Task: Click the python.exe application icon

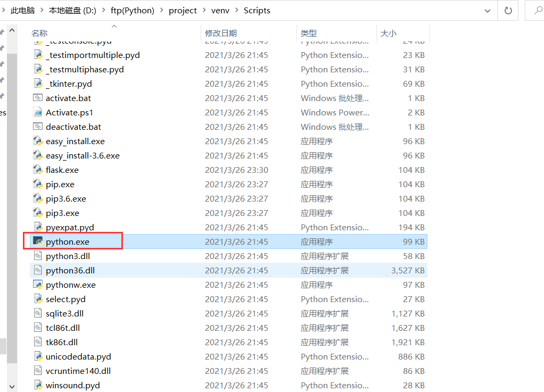Action: tap(38, 241)
